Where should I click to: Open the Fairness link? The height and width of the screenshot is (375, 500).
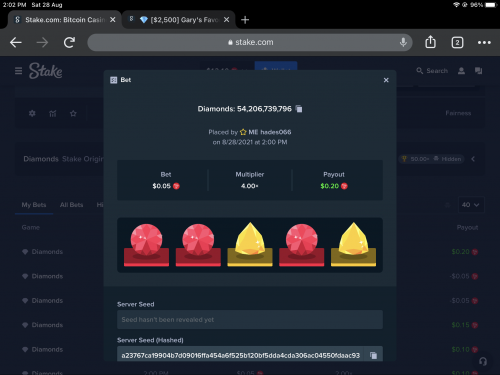(458, 113)
